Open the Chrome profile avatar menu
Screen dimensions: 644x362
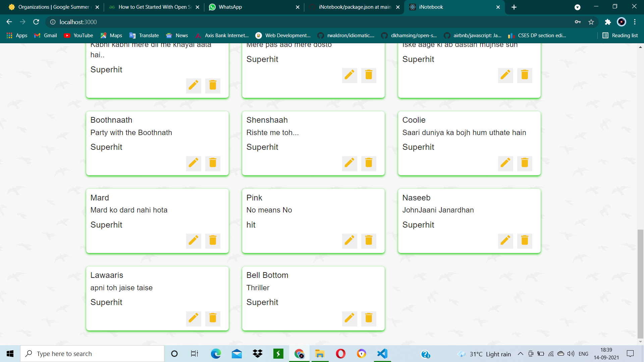pyautogui.click(x=621, y=22)
